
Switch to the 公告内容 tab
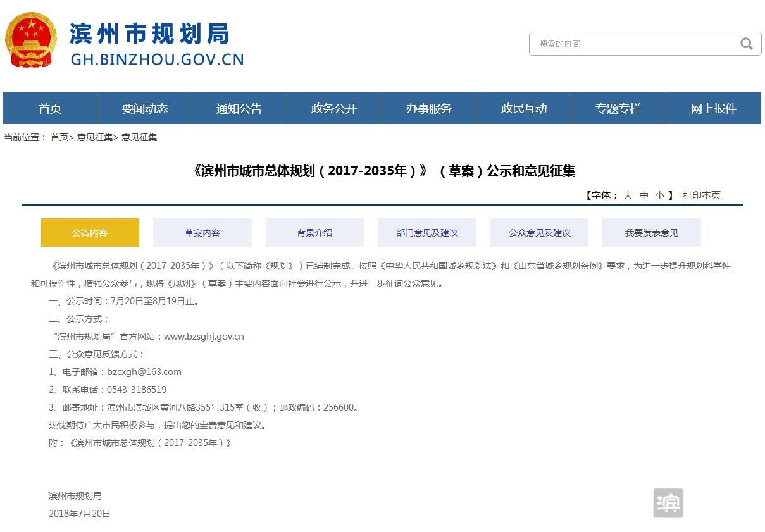tap(90, 232)
